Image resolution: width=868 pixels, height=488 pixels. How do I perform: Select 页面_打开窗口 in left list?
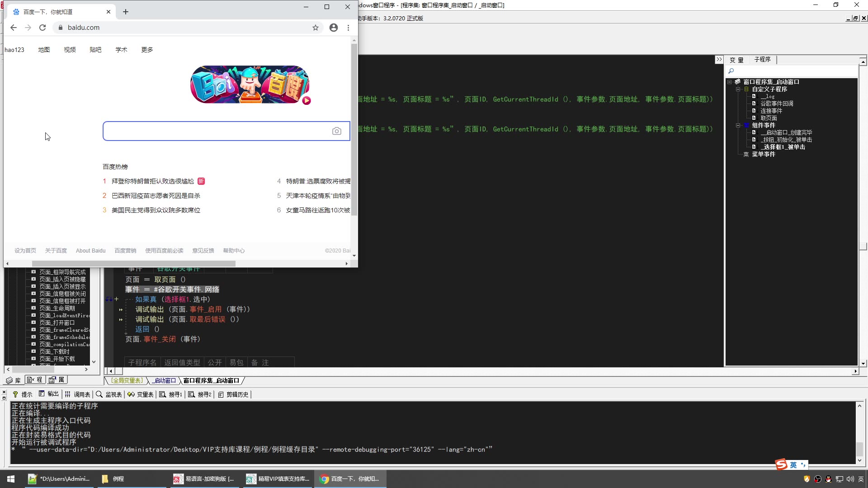[57, 323]
